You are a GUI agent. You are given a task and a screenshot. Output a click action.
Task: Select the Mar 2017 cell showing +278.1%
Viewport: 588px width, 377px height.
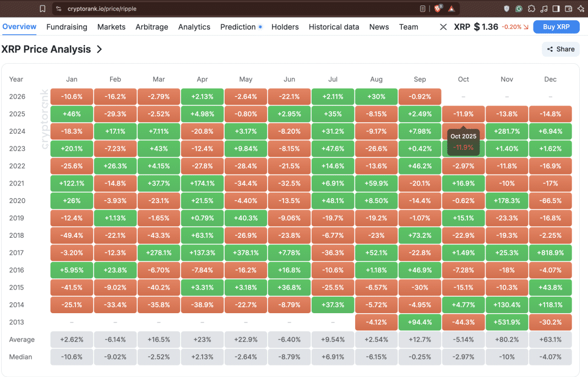(159, 253)
